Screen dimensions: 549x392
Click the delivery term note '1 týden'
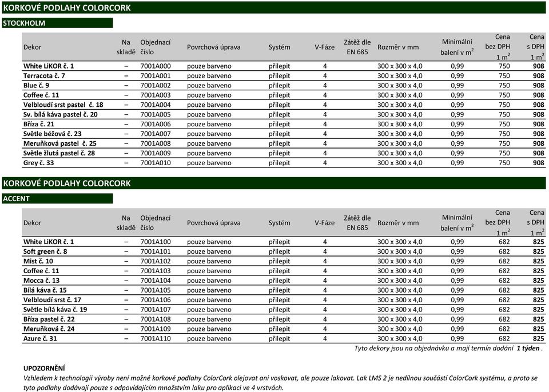(x=528, y=348)
